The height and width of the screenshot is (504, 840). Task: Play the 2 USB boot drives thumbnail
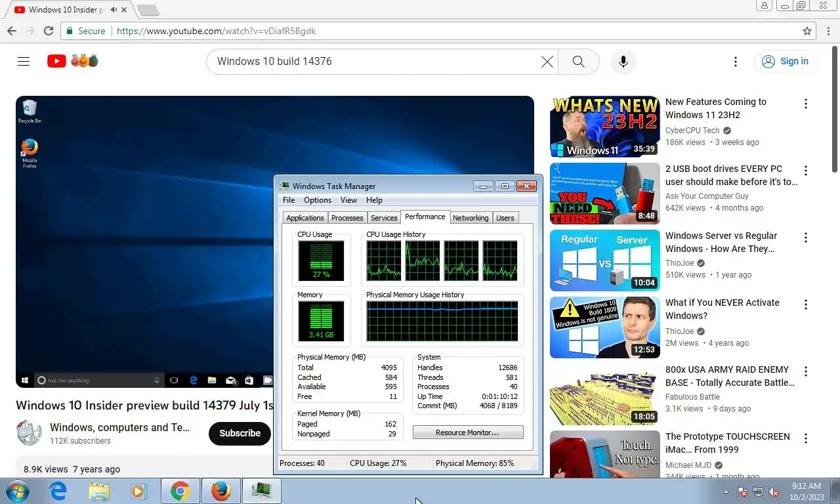click(x=605, y=194)
